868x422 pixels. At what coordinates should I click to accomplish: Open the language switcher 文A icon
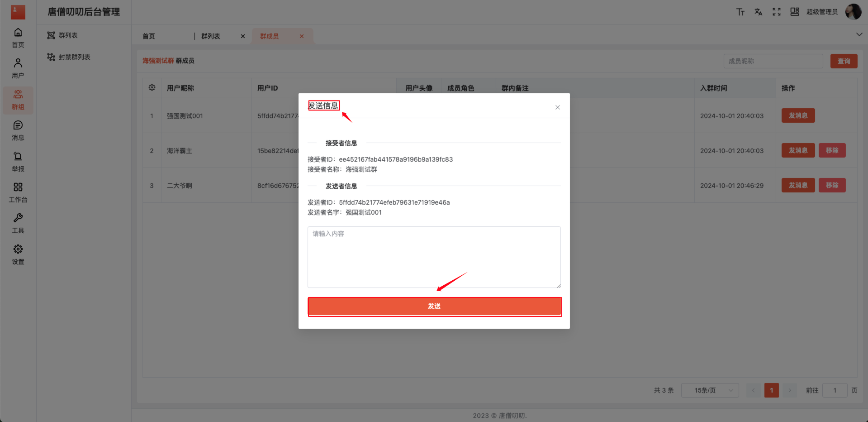coord(758,12)
